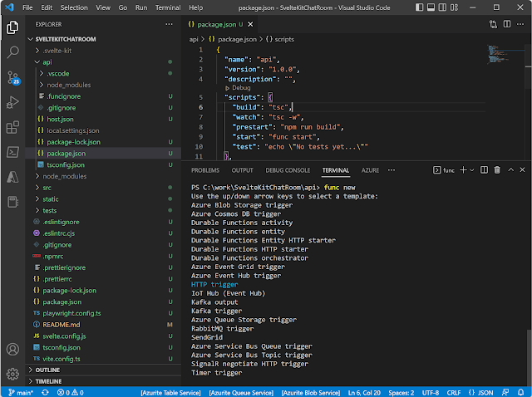The width and height of the screenshot is (532, 397).
Task: Click main branch in status bar
Action: pyautogui.click(x=21, y=393)
